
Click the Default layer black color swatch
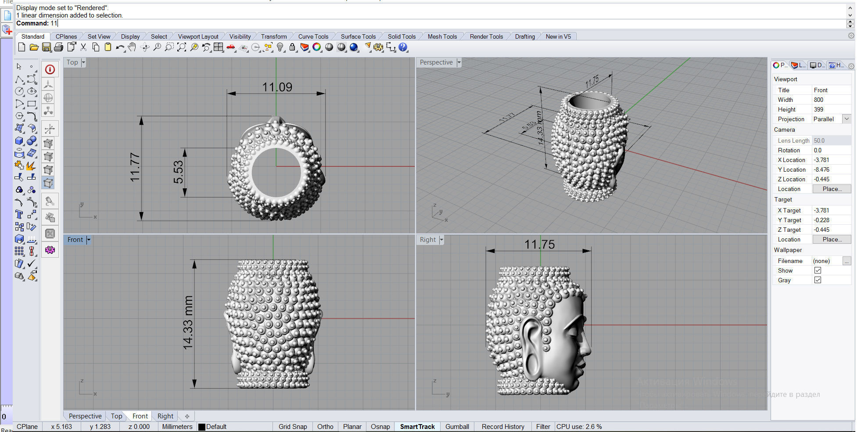point(202,427)
